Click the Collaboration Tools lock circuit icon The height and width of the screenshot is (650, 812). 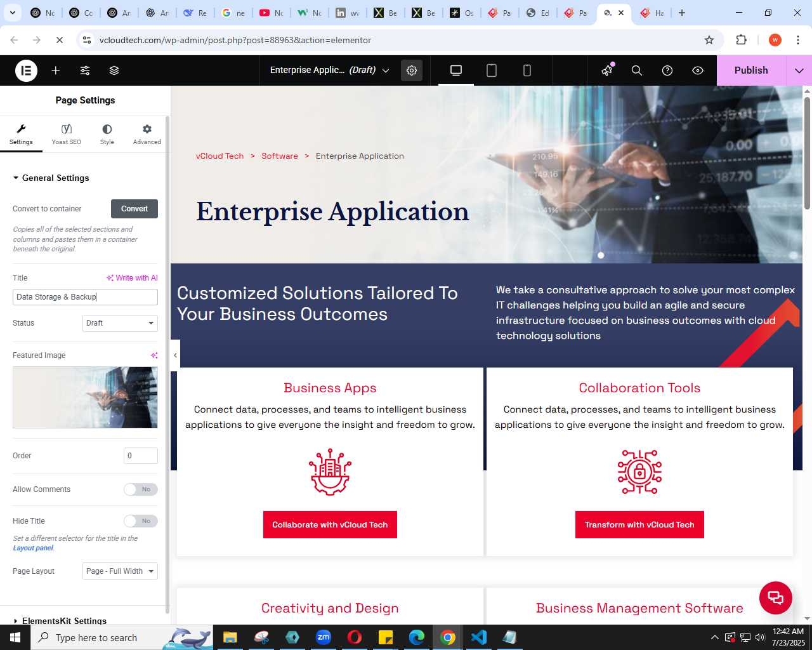(639, 472)
